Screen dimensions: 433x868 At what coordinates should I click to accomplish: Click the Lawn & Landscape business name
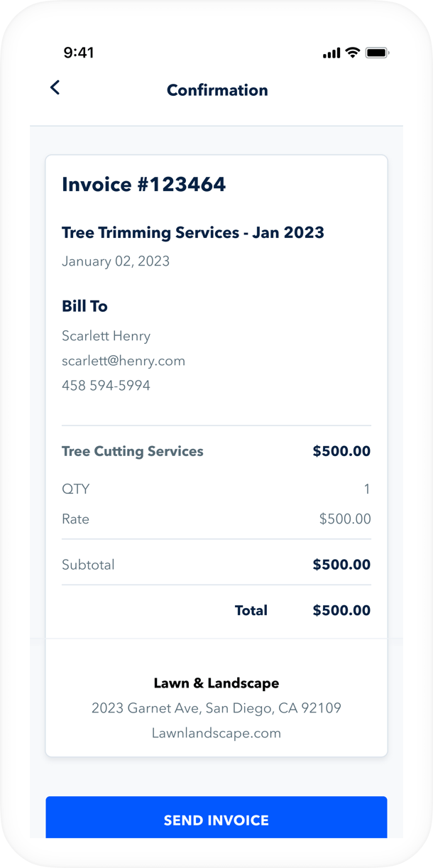pos(217,683)
